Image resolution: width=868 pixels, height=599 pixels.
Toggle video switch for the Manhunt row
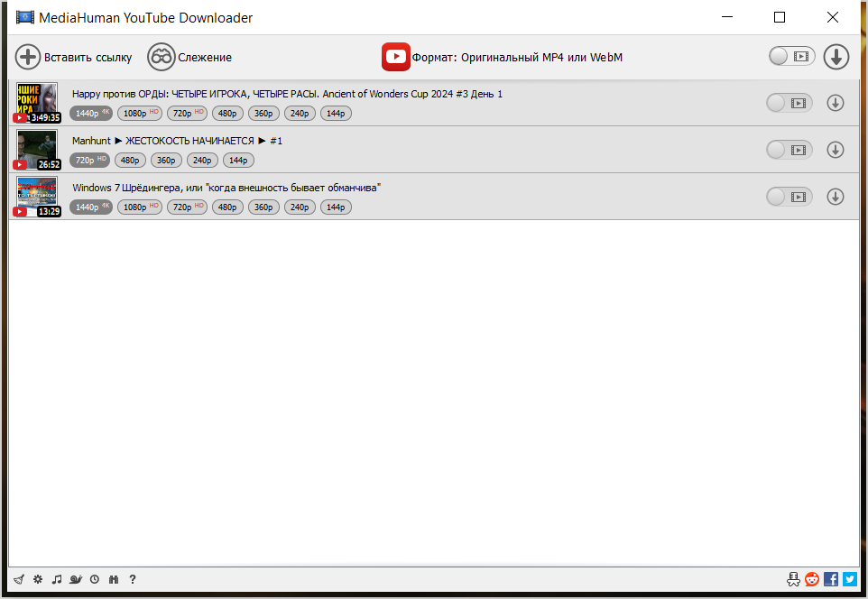coord(789,150)
